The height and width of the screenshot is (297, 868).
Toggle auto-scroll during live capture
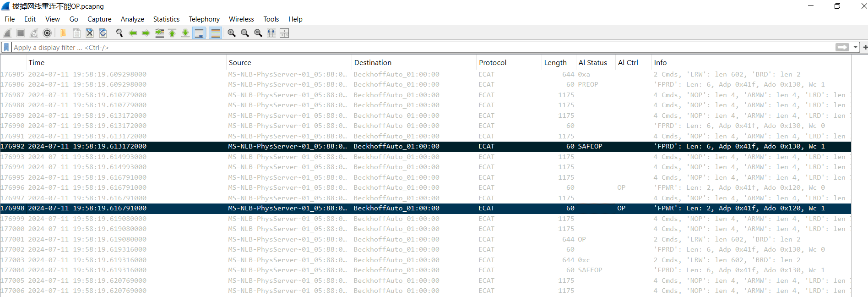(199, 33)
